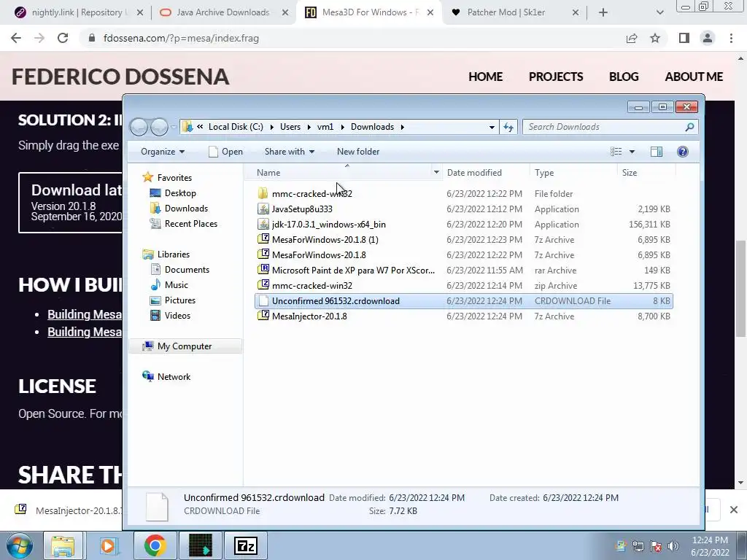The width and height of the screenshot is (747, 560).
Task: Click 7-Zip icon in taskbar
Action: pyautogui.click(x=246, y=545)
